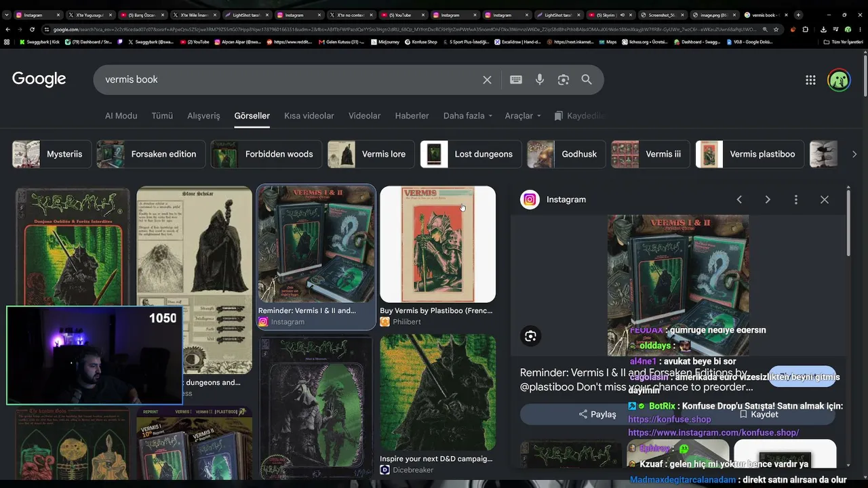This screenshot has width=868, height=488.
Task: Switch to the Tümü results tab
Action: pyautogui.click(x=162, y=116)
